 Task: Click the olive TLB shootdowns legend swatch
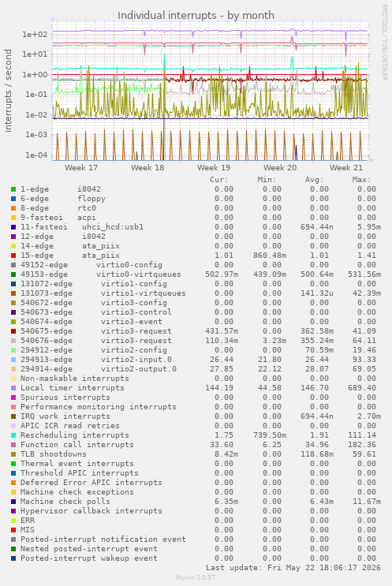click(x=13, y=454)
